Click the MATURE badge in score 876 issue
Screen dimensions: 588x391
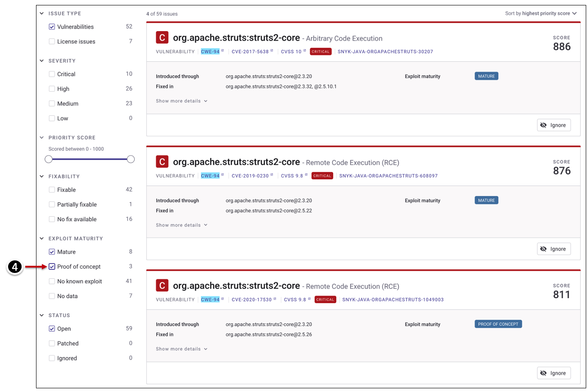[486, 200]
